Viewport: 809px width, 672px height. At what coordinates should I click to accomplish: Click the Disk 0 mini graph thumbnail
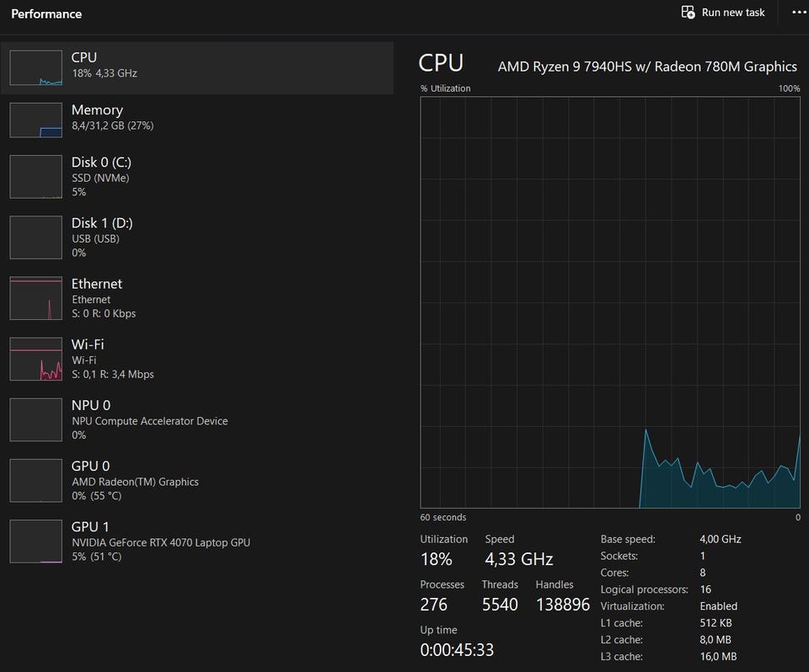coord(36,176)
